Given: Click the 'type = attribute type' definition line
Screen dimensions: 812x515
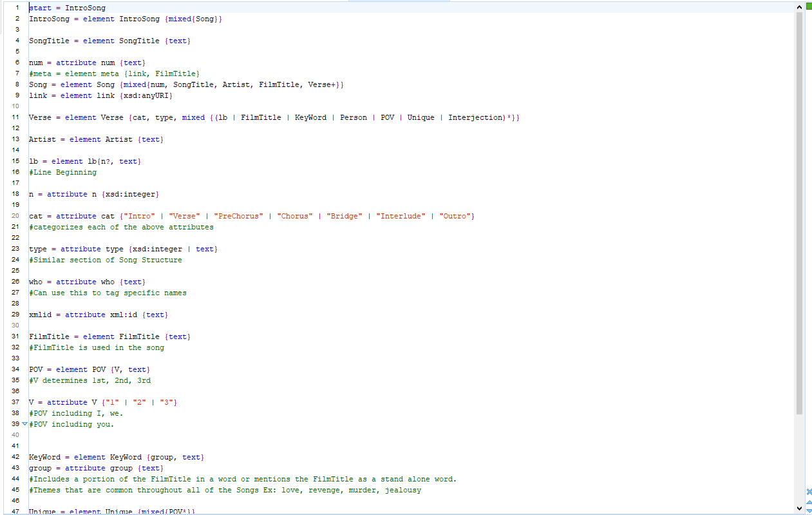Looking at the screenshot, I should pos(124,249).
